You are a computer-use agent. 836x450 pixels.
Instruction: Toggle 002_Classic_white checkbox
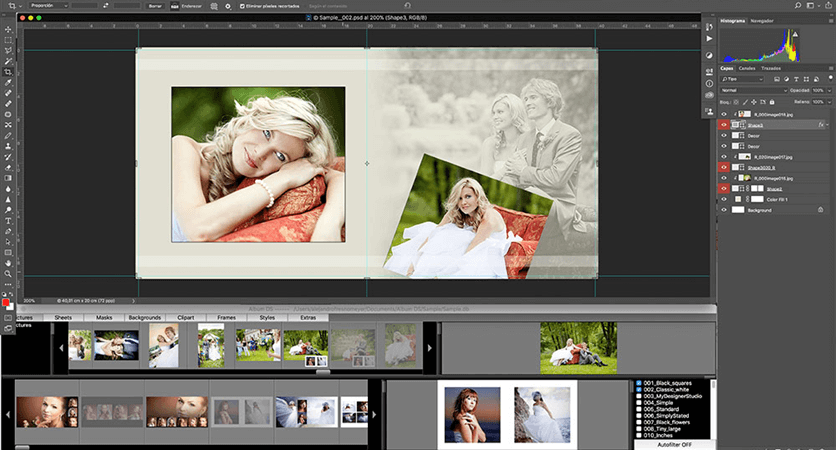639,389
